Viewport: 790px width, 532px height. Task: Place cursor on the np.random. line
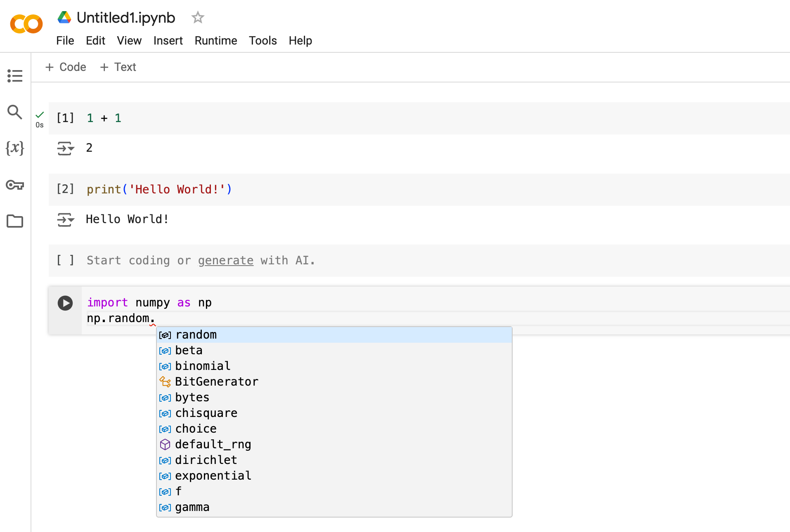(x=121, y=318)
